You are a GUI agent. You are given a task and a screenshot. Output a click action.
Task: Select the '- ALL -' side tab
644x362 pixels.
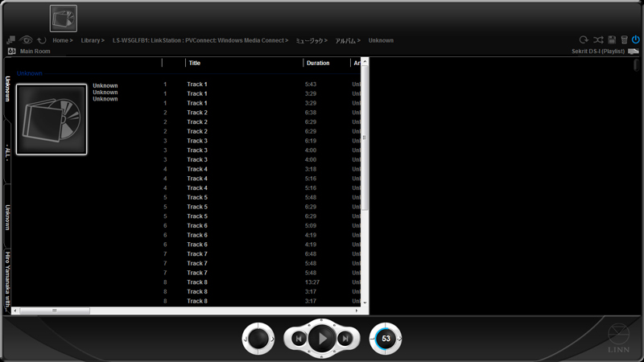(8, 154)
